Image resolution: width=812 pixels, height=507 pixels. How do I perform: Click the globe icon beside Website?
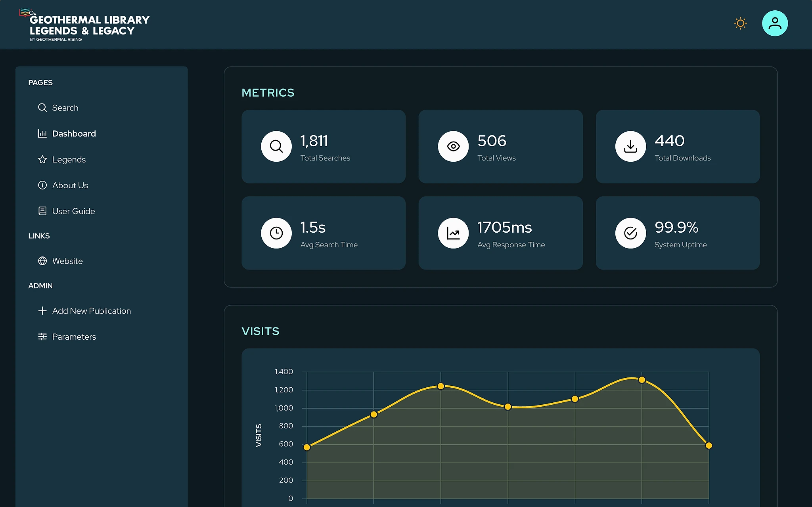pos(42,261)
